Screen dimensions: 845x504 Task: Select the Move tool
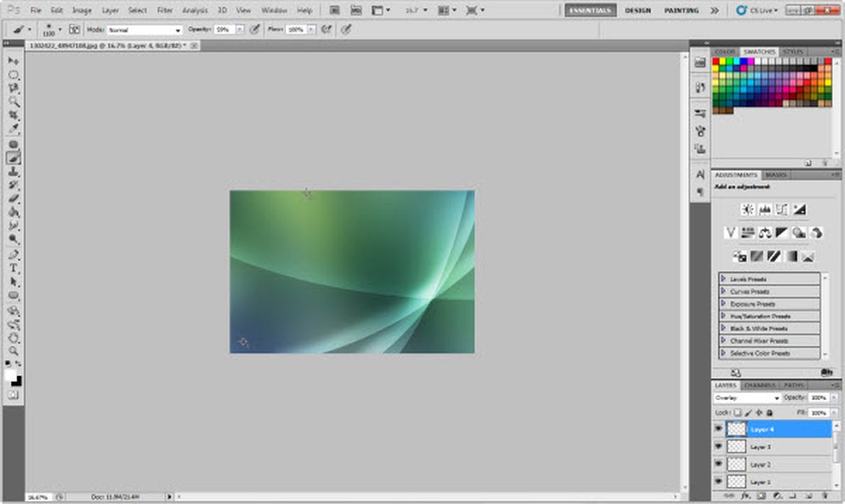point(14,62)
